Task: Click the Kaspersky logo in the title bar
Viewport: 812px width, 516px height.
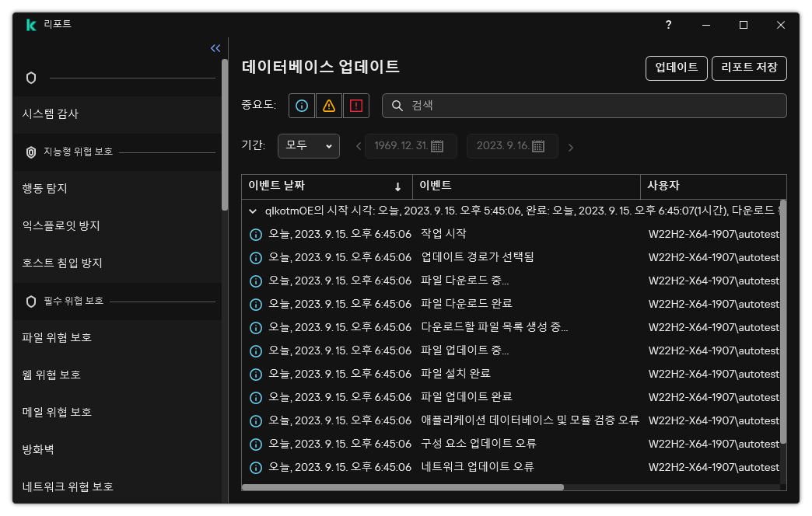Action: (x=31, y=24)
